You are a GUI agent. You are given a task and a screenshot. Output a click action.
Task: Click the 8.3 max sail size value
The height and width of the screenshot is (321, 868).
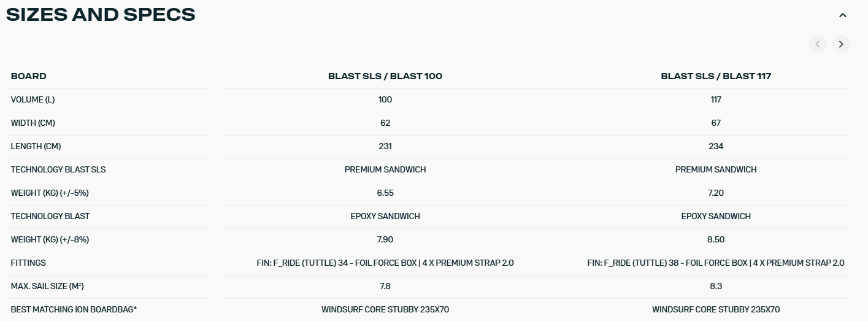pos(716,286)
